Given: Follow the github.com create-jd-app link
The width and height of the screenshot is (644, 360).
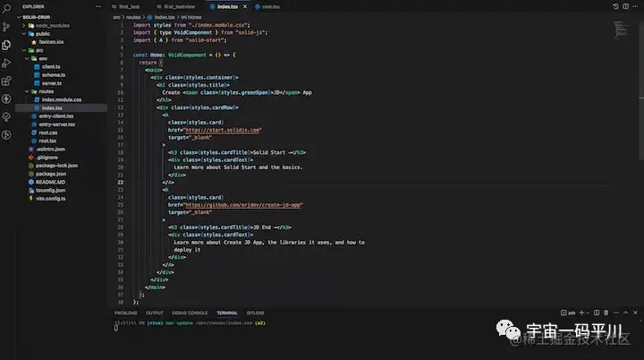Looking at the screenshot, I should tap(243, 205).
